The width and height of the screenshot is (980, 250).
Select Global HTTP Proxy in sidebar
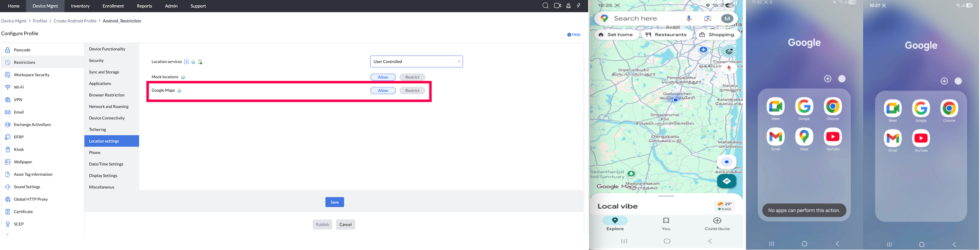(43, 199)
